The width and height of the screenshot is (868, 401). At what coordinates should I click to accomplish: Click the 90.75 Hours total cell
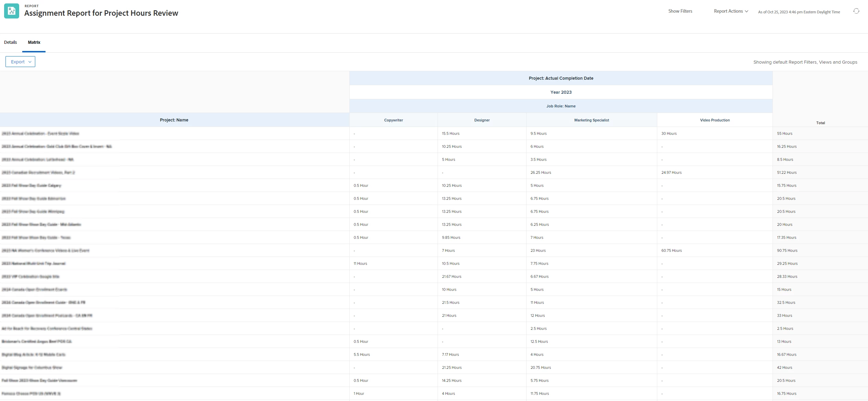(x=787, y=251)
